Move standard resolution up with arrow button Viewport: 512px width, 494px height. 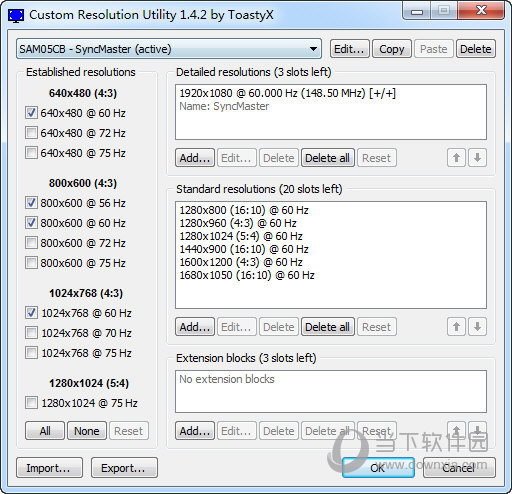pyautogui.click(x=456, y=327)
